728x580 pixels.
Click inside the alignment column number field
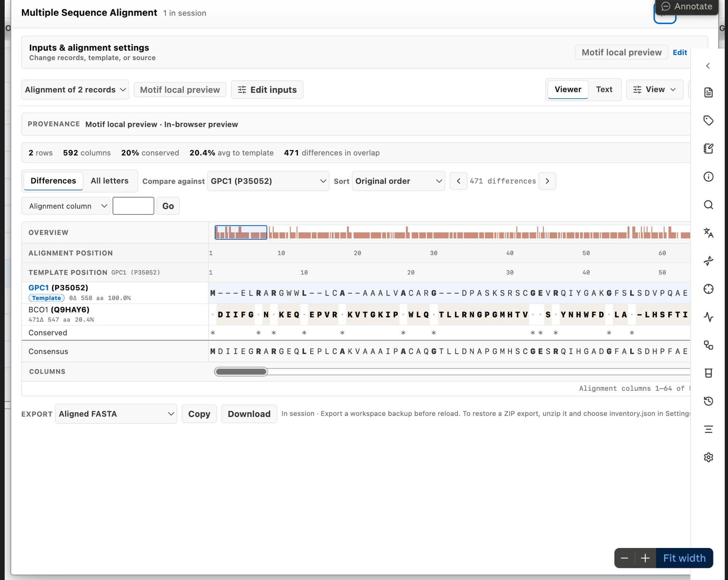pyautogui.click(x=133, y=206)
